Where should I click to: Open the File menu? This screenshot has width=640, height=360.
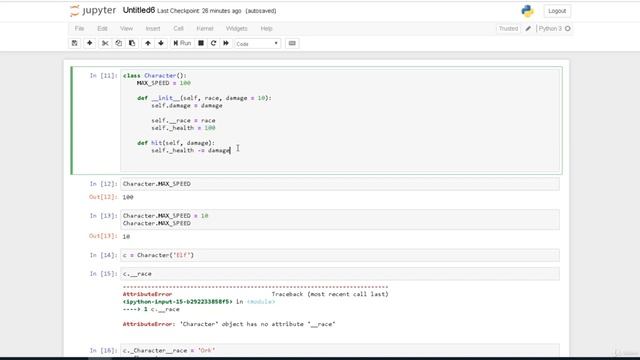(79, 29)
